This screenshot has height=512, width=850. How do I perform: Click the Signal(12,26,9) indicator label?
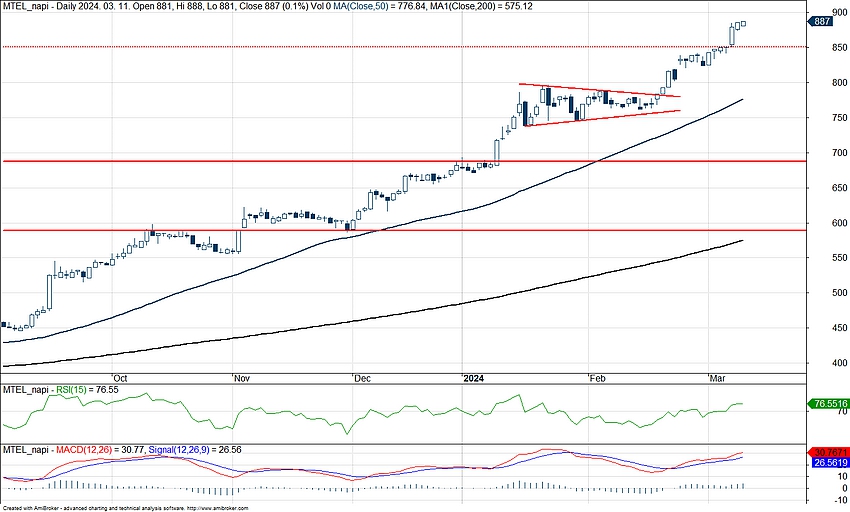(x=184, y=453)
